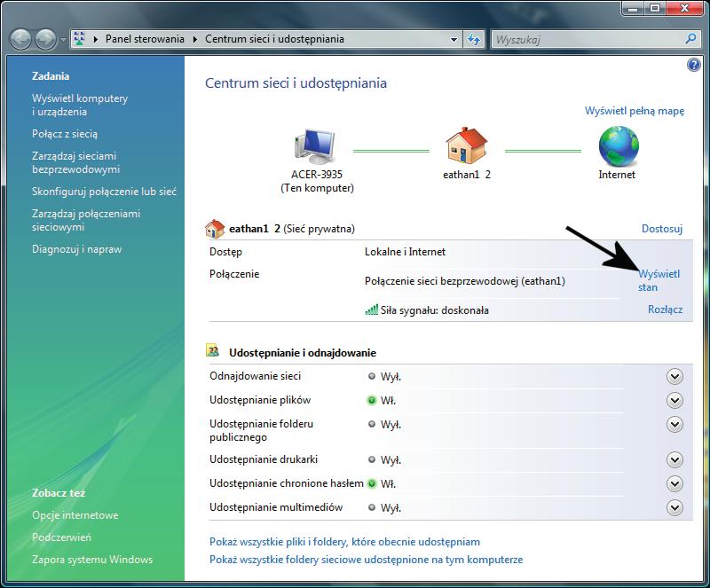Click the Refresh button next to address bar
710x588 pixels.
[x=474, y=39]
